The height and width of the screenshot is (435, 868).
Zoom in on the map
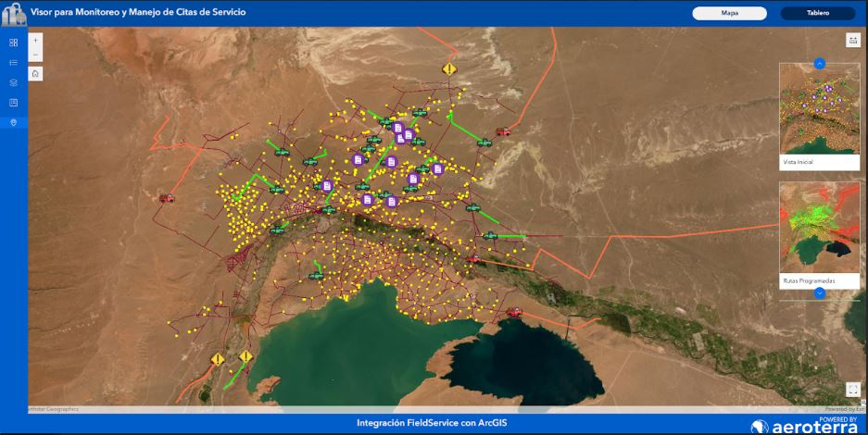coord(35,41)
